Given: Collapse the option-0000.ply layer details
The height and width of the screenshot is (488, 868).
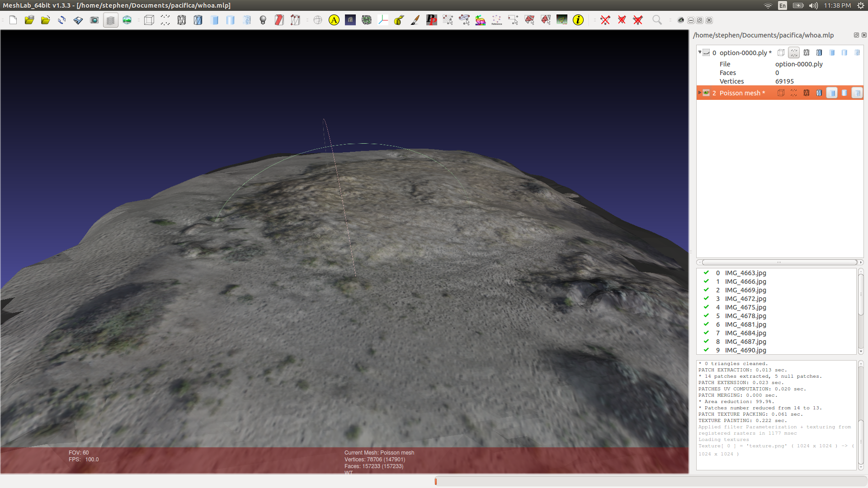Looking at the screenshot, I should 700,52.
